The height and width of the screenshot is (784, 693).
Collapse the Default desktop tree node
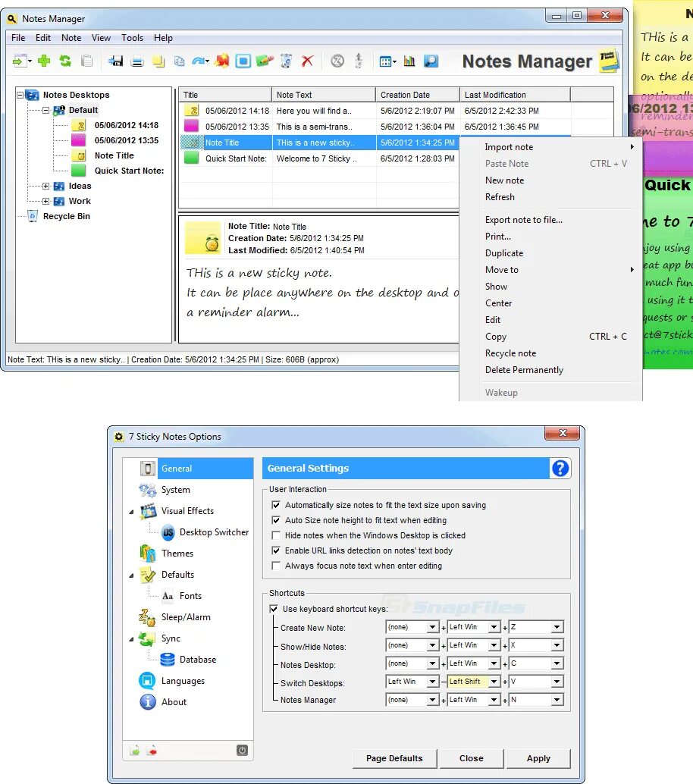click(x=46, y=110)
